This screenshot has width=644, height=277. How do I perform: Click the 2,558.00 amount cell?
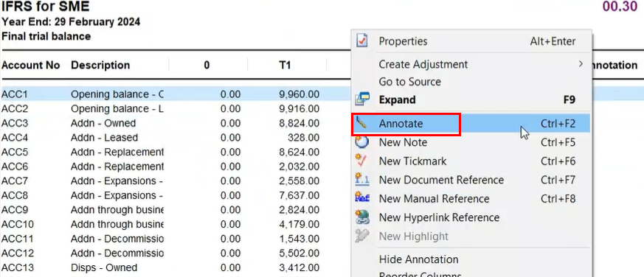[x=299, y=181]
